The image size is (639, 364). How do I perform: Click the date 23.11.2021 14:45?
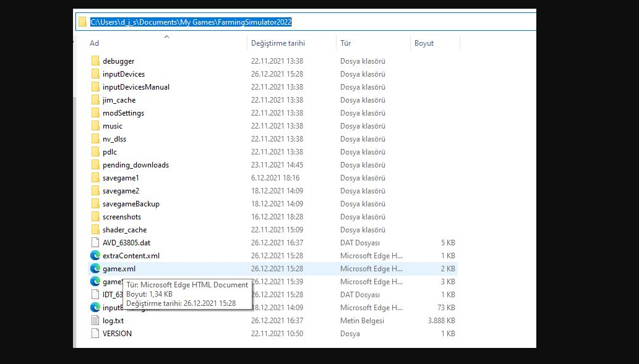(x=277, y=165)
